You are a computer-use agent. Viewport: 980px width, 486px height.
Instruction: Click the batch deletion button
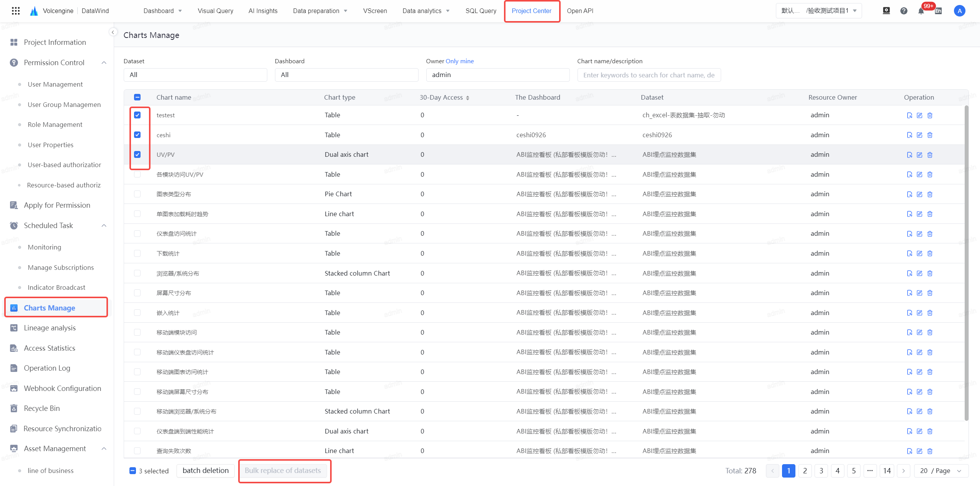point(206,470)
